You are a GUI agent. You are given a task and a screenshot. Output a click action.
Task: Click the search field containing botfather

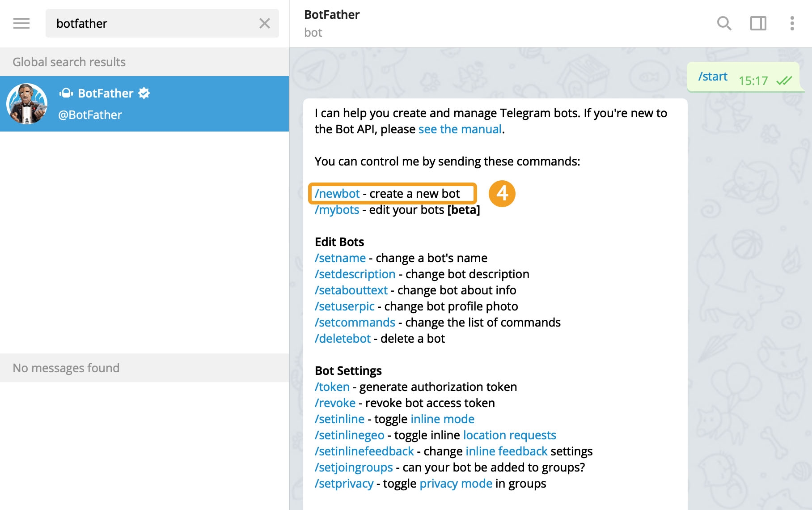pyautogui.click(x=152, y=23)
